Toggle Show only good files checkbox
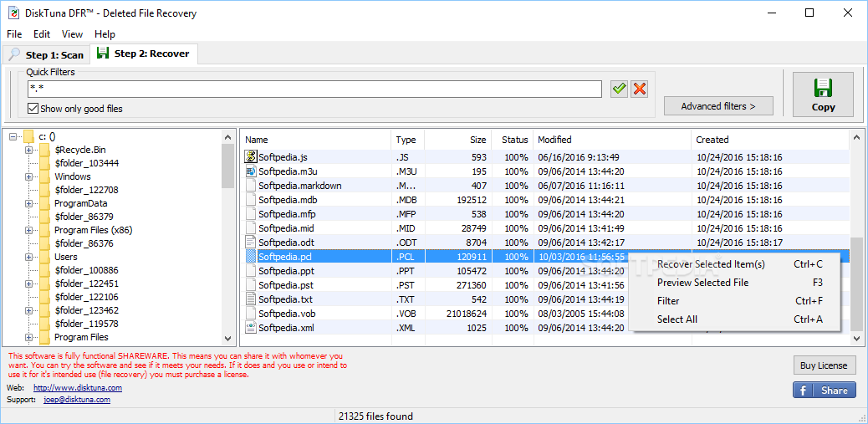This screenshot has width=868, height=424. coord(33,109)
